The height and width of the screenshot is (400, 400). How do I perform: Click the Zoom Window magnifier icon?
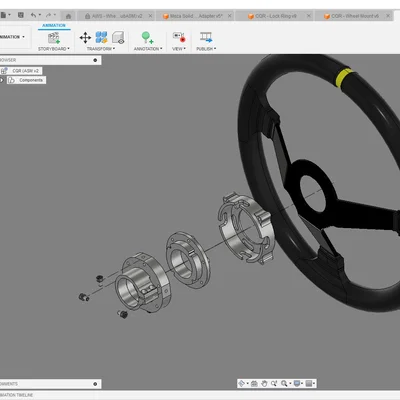pos(274,384)
